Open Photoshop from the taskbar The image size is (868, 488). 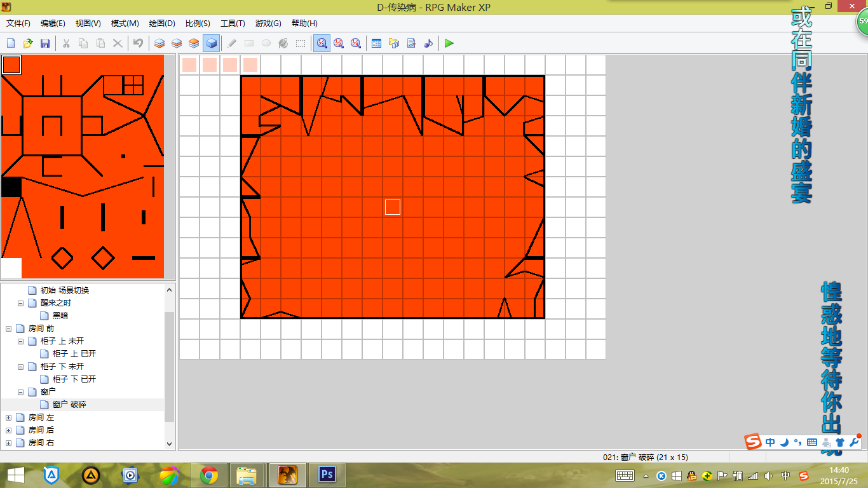(327, 475)
